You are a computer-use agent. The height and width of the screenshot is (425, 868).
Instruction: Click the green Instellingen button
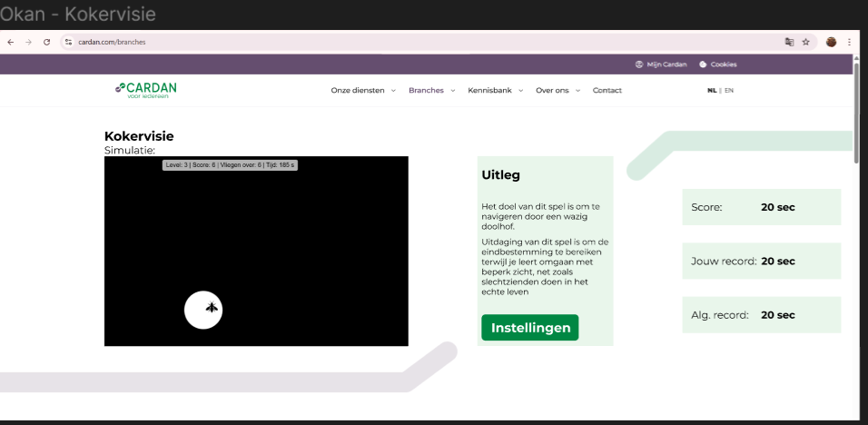[x=529, y=327]
